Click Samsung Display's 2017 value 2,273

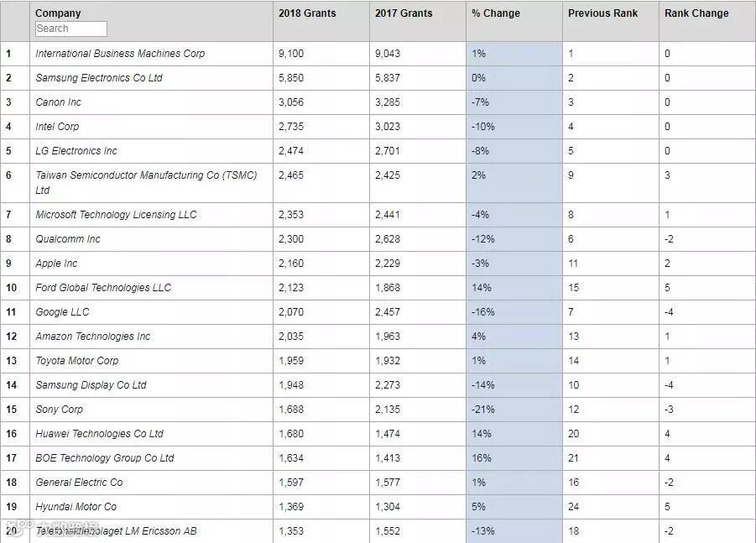coord(388,385)
